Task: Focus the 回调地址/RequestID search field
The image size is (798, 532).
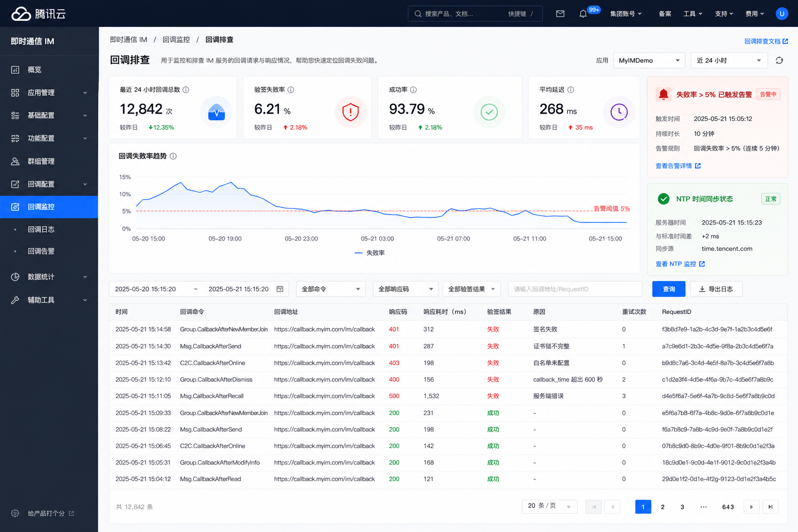Action: 575,289
